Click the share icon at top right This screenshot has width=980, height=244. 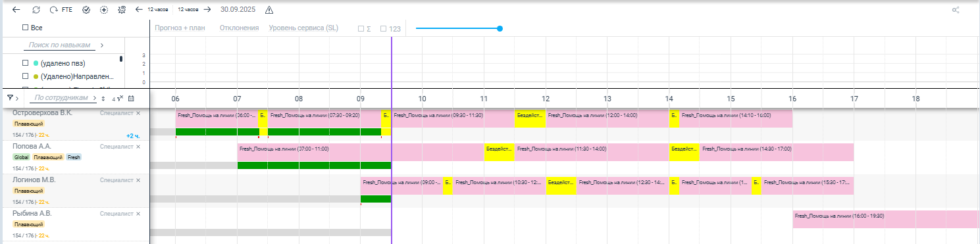tap(956, 10)
